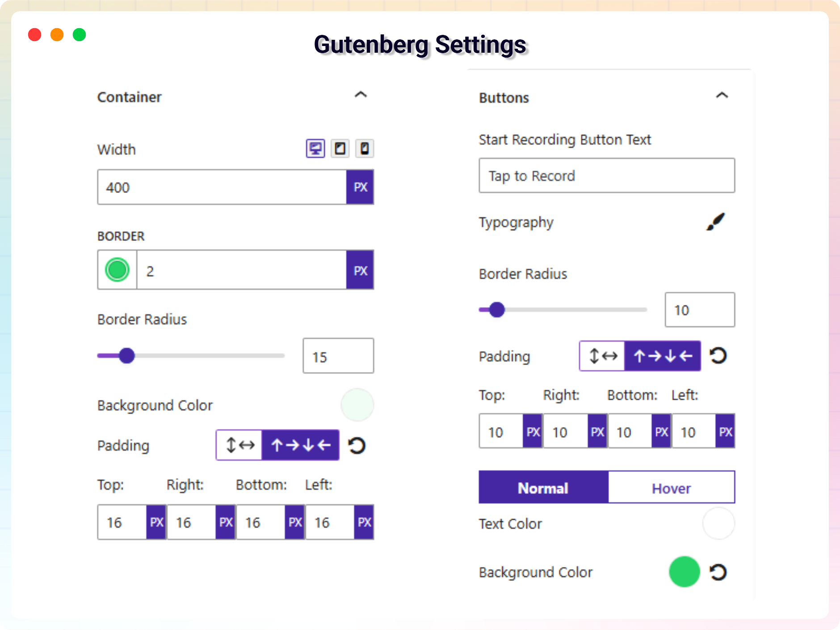Image resolution: width=840 pixels, height=630 pixels.
Task: Select tablet device icon for Width
Action: [x=340, y=148]
